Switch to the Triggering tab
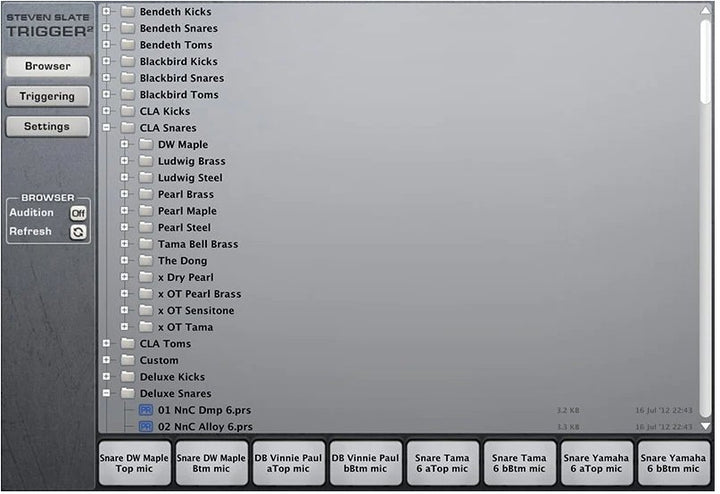 pyautogui.click(x=47, y=96)
